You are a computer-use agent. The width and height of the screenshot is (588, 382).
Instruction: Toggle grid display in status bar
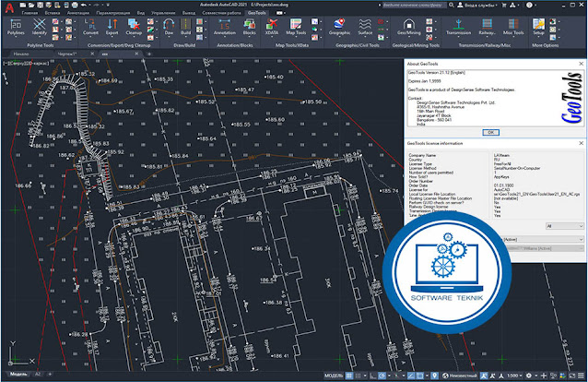click(x=348, y=376)
